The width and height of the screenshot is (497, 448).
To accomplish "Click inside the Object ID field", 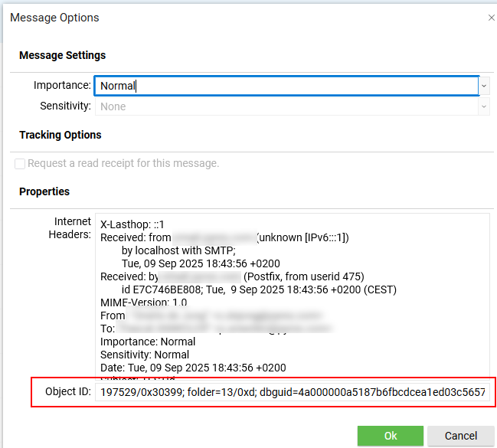I will (292, 392).
